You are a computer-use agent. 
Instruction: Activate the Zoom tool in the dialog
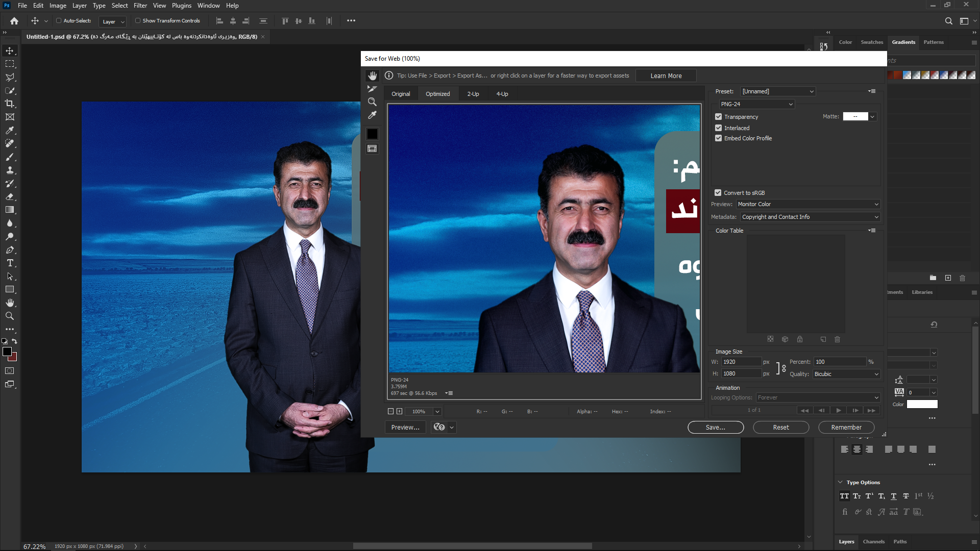[x=372, y=102]
